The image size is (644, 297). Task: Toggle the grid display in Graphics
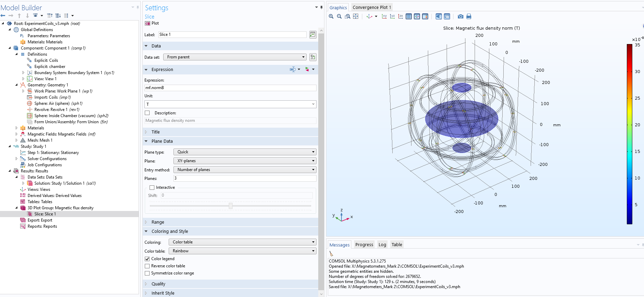[x=409, y=16]
